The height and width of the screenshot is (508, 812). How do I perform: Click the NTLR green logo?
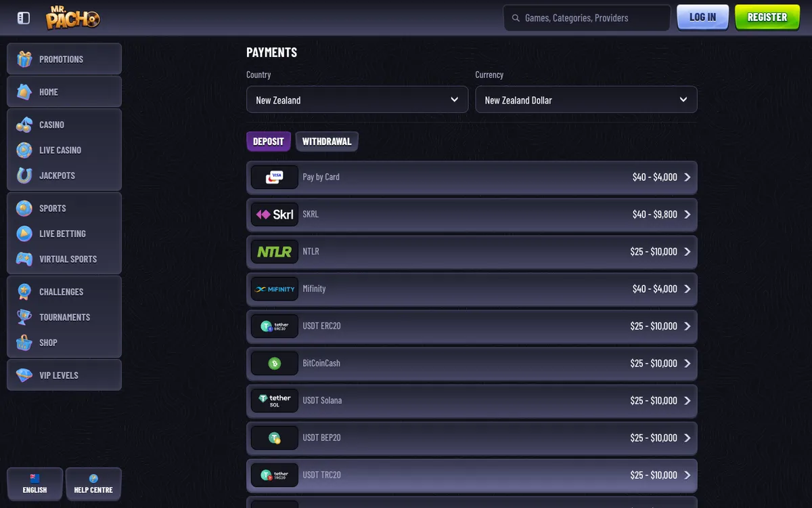274,251
